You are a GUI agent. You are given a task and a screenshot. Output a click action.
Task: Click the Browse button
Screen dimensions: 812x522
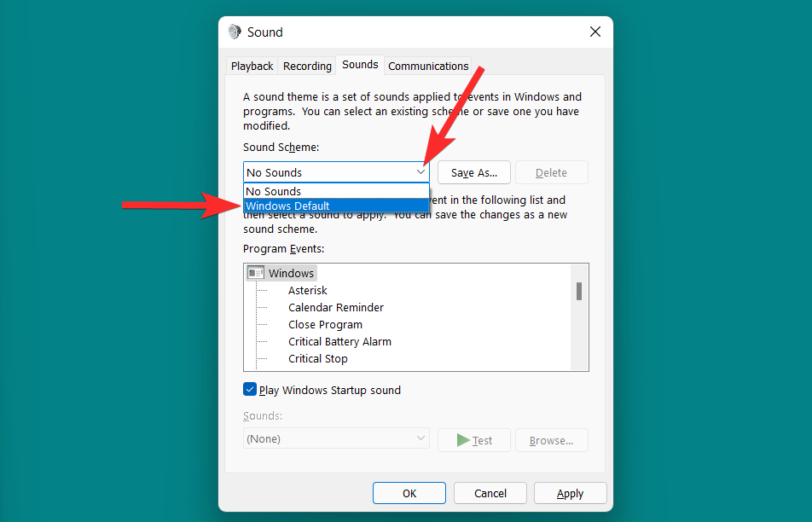coord(551,440)
